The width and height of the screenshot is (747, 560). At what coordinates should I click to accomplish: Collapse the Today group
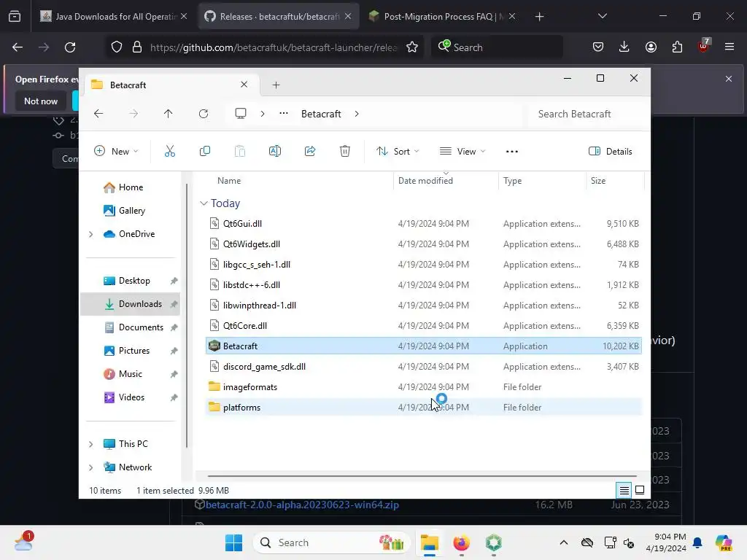pos(204,203)
